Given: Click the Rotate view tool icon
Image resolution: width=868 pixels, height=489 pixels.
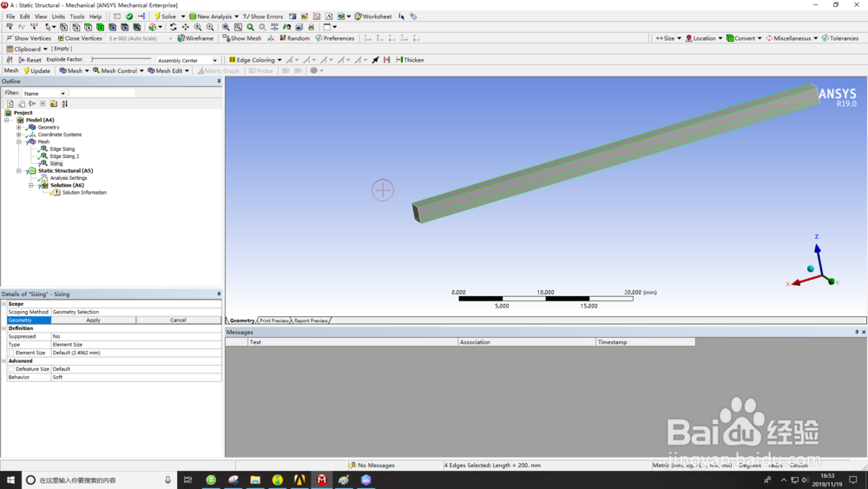Looking at the screenshot, I should point(174,27).
